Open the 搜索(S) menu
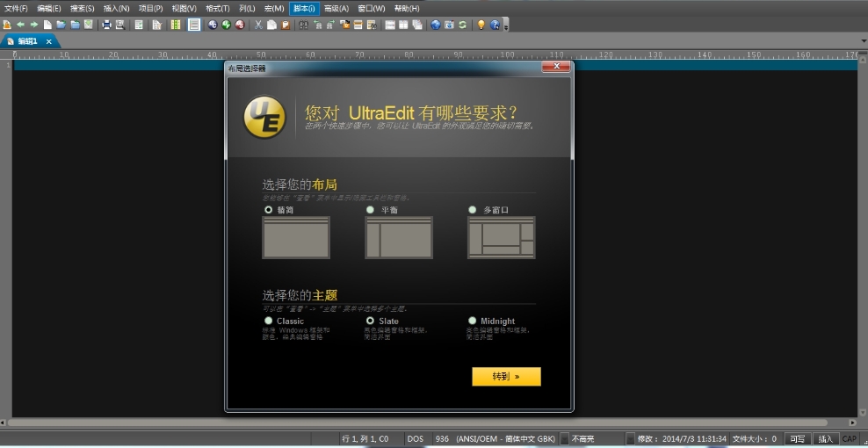868x448 pixels. coord(83,8)
